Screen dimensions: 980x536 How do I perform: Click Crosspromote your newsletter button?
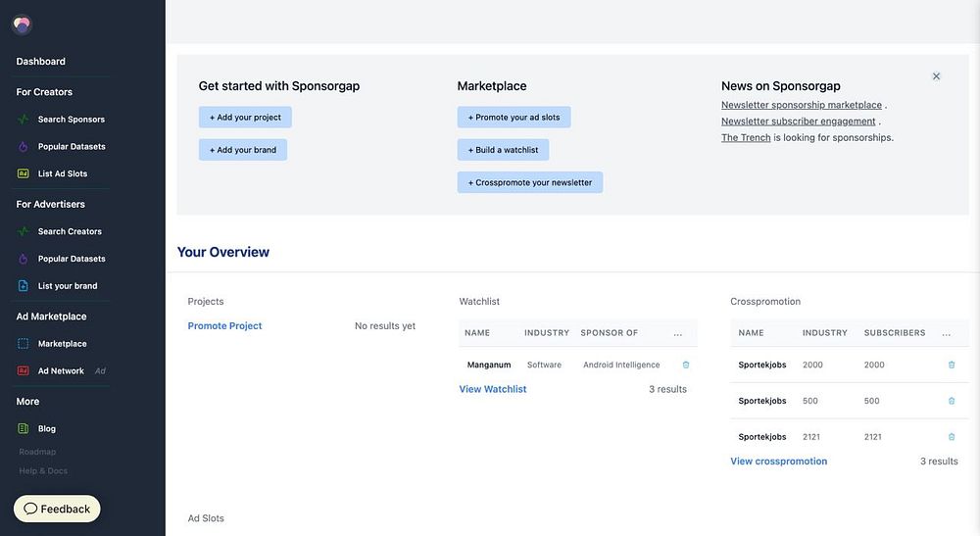click(x=529, y=182)
